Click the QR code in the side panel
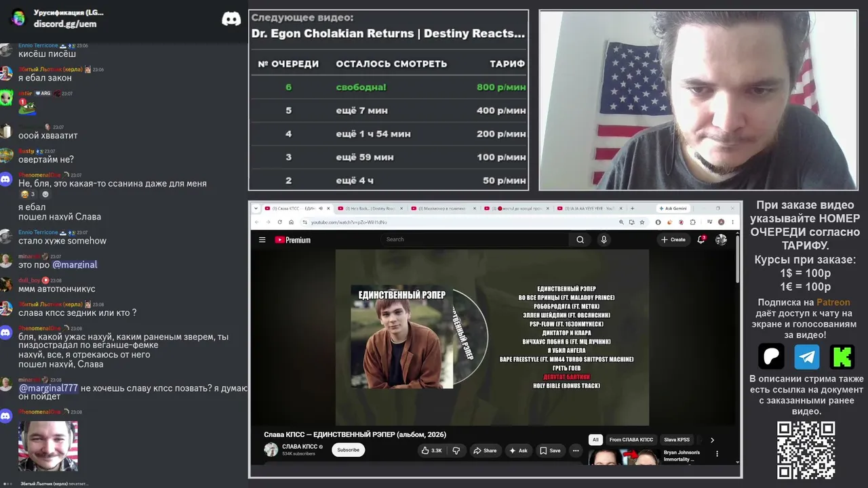Image resolution: width=868 pixels, height=488 pixels. [806, 450]
